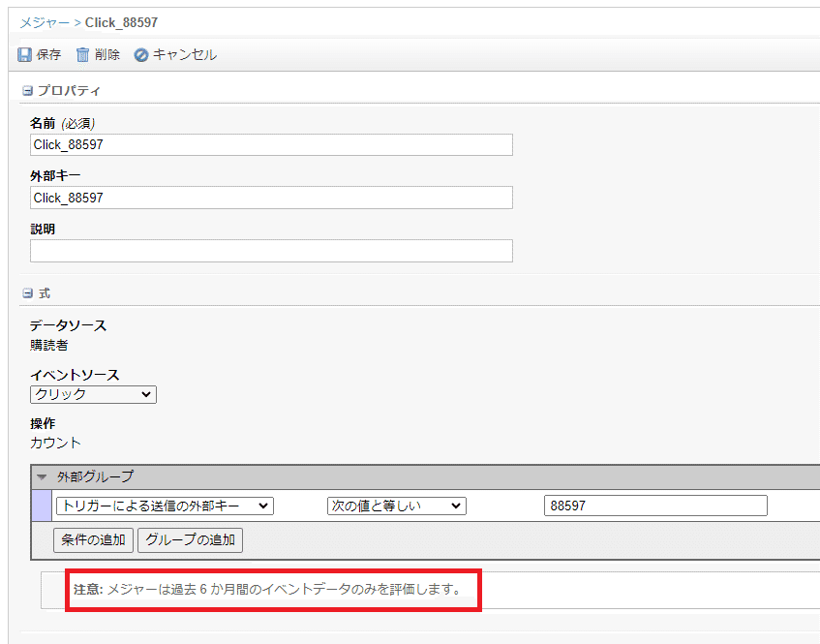Click the delete trash can icon
The image size is (820, 644).
pos(82,54)
